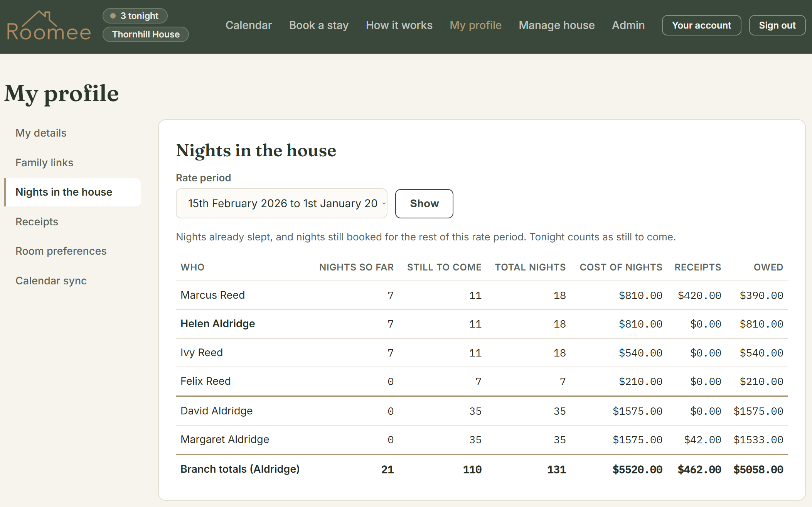Go to Book a stay
Image resolution: width=812 pixels, height=507 pixels.
319,25
